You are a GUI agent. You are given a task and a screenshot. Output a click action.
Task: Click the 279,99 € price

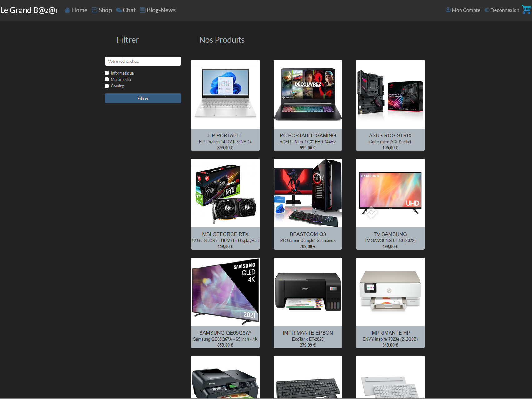[x=308, y=345]
